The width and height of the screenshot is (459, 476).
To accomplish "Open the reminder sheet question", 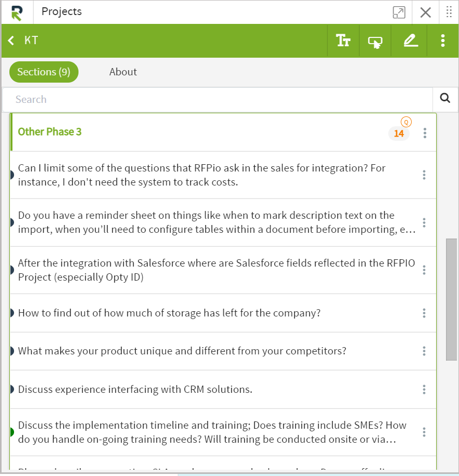I will (x=217, y=222).
